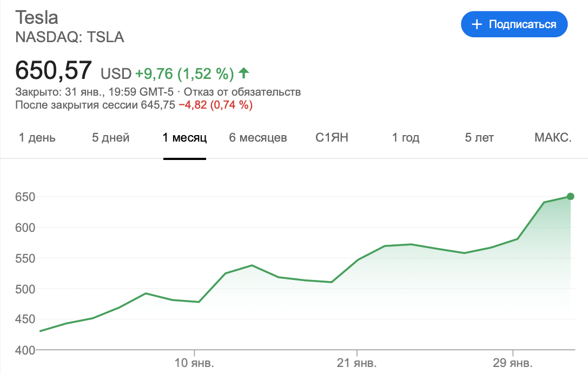The image size is (588, 374).
Task: Switch to the С1ЯН year-to-date tab
Action: (332, 137)
